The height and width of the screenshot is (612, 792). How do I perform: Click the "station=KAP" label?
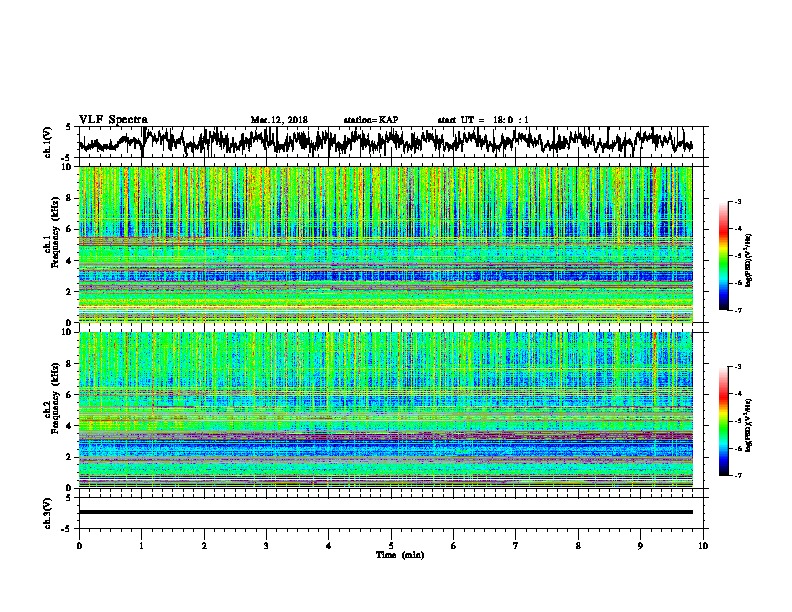[370, 120]
